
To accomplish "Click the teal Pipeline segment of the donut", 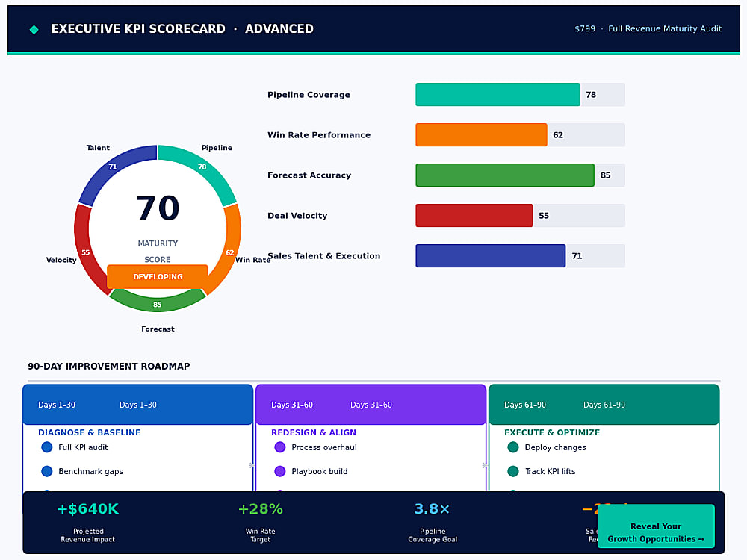I will click(x=202, y=169).
